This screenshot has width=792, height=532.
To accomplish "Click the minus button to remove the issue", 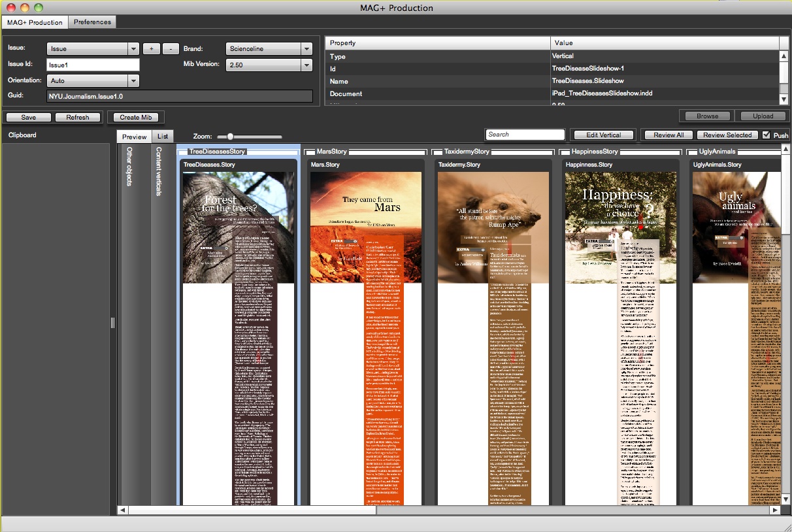I will 171,48.
